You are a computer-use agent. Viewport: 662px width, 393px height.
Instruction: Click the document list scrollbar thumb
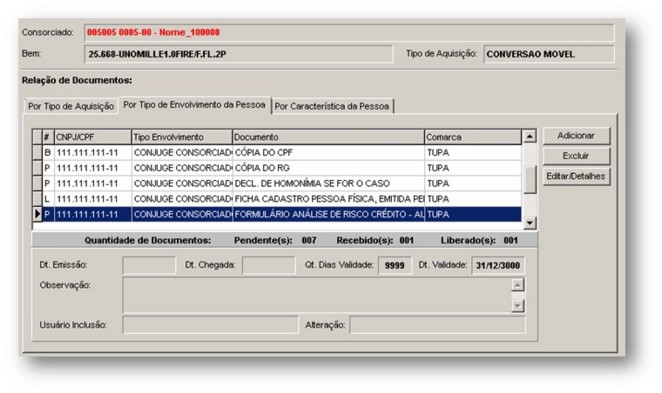(x=529, y=180)
